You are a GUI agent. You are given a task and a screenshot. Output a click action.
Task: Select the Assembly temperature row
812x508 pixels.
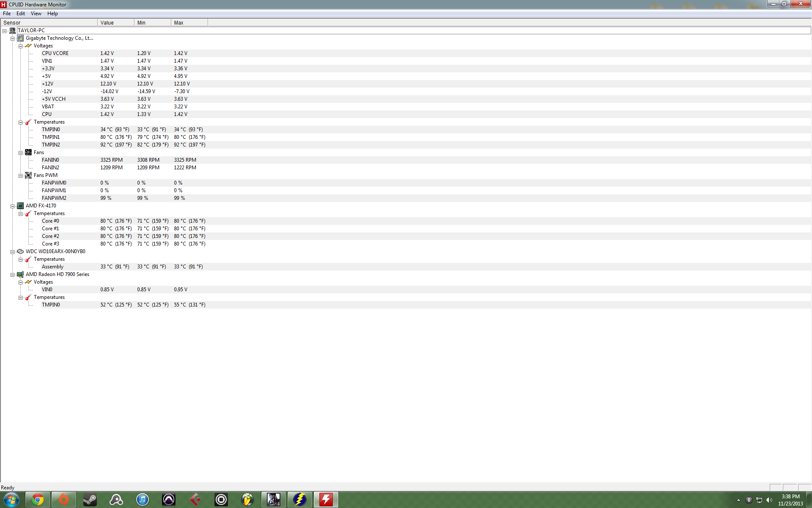426,267
